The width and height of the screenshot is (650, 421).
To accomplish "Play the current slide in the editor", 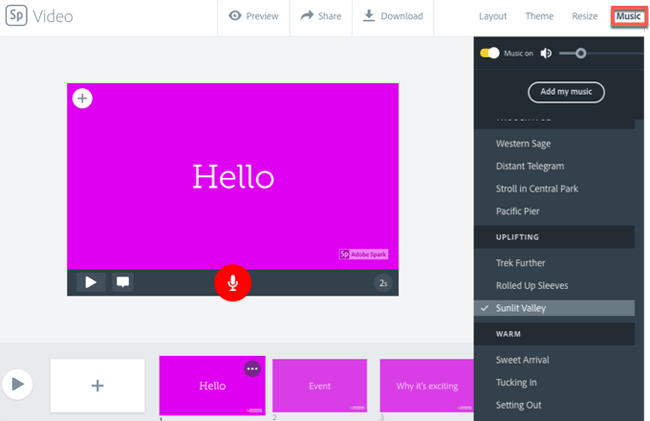I will coord(91,282).
